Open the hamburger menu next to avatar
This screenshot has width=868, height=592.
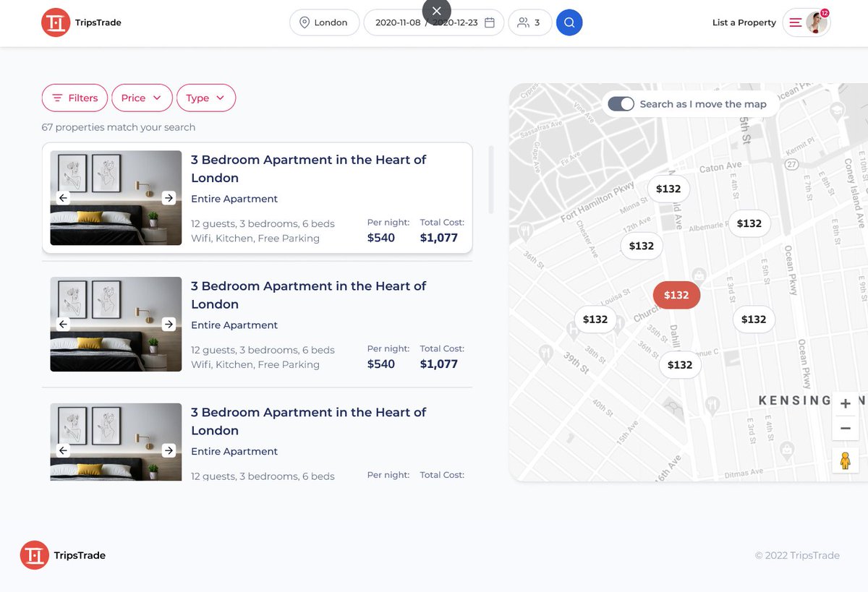pos(795,22)
